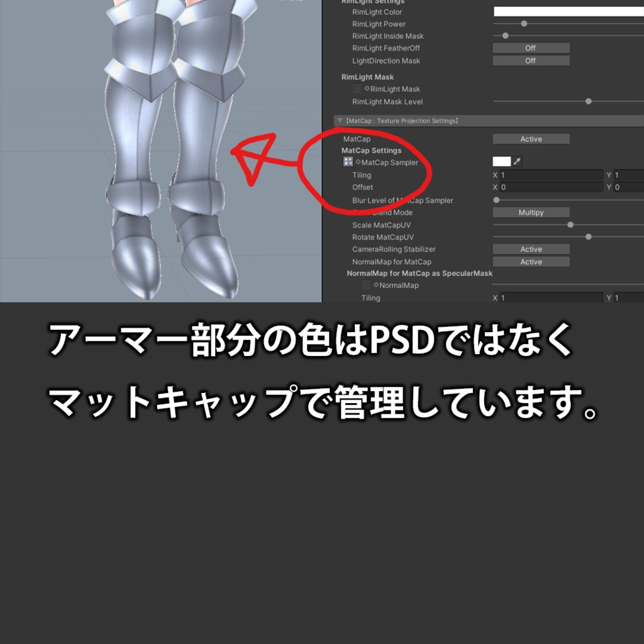The width and height of the screenshot is (644, 644).
Task: Click the Rotate MatCapUV slider handle
Action: (x=589, y=236)
